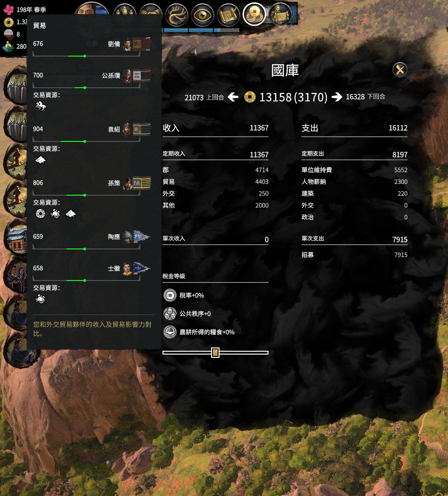Click the right arrow beside 下回合
Image resolution: width=448 pixels, height=496 pixels.
pos(337,97)
